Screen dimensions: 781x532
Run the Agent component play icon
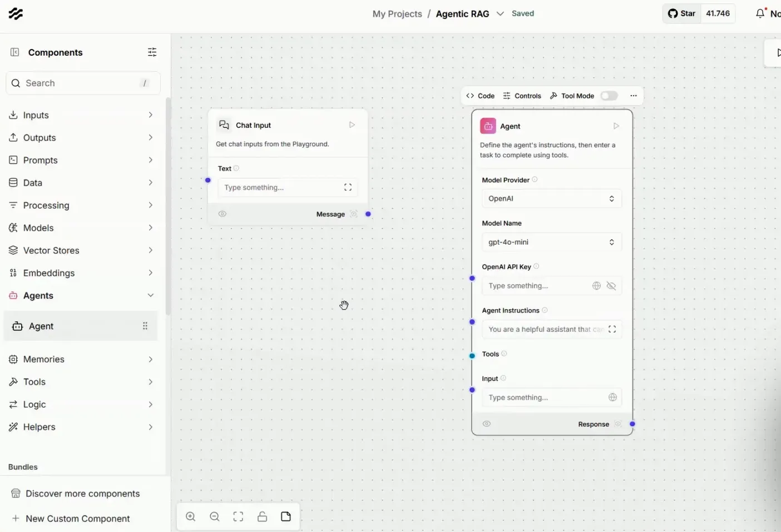pyautogui.click(x=616, y=126)
